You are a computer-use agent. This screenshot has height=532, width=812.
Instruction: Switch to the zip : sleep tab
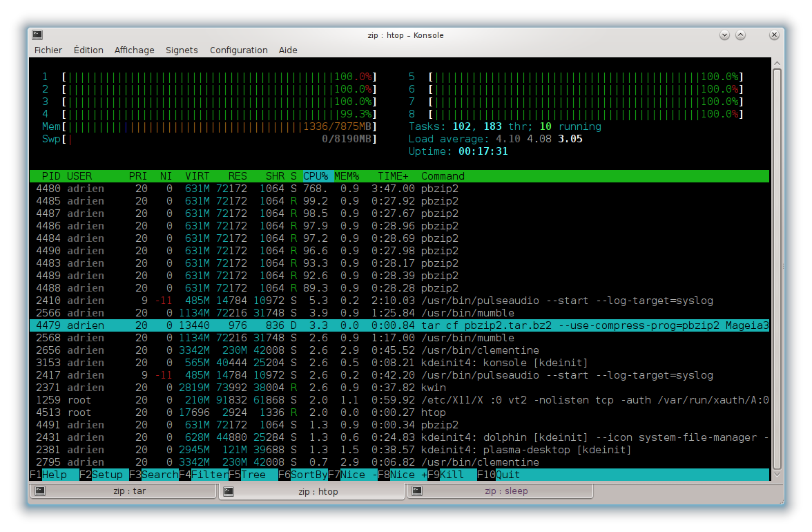(x=500, y=491)
